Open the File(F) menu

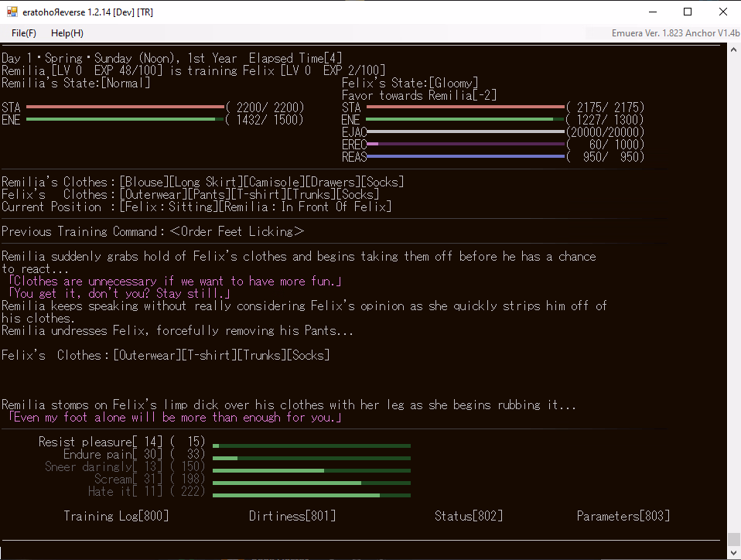pos(24,33)
